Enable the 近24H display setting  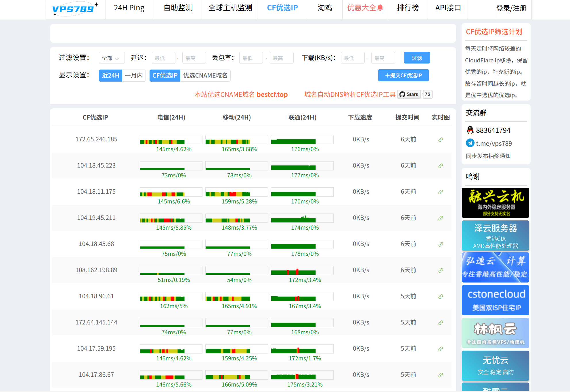(110, 75)
